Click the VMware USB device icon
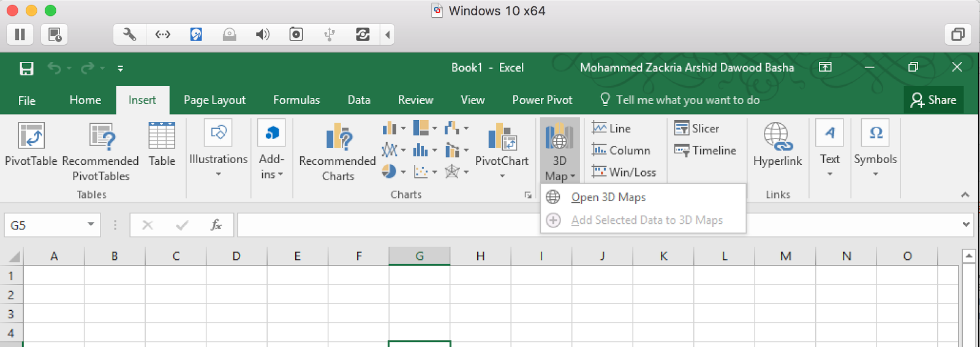Viewport: 980px width, 347px height. tap(329, 34)
